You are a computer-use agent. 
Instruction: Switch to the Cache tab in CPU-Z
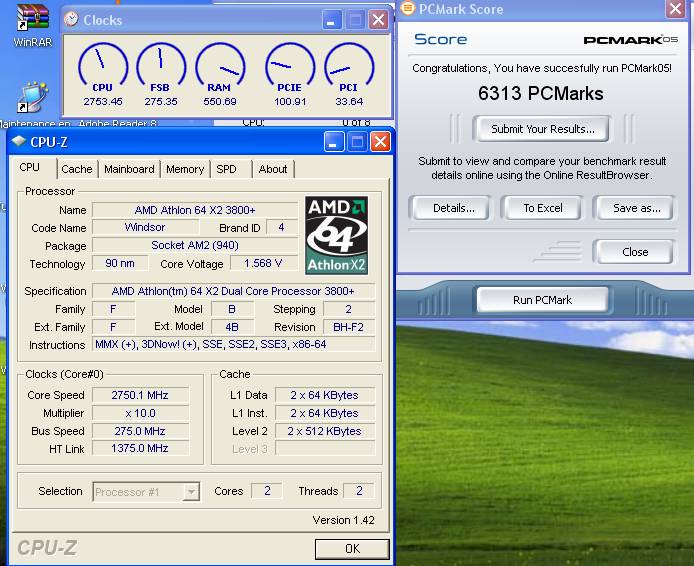point(77,169)
